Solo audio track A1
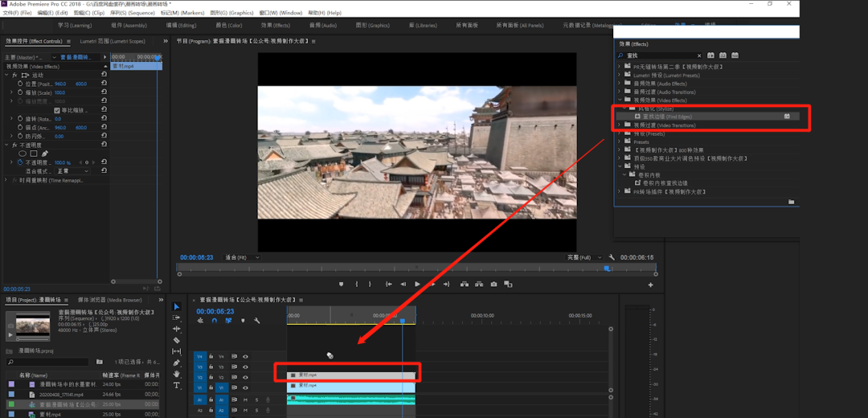The height and width of the screenshot is (418, 868). [x=256, y=400]
